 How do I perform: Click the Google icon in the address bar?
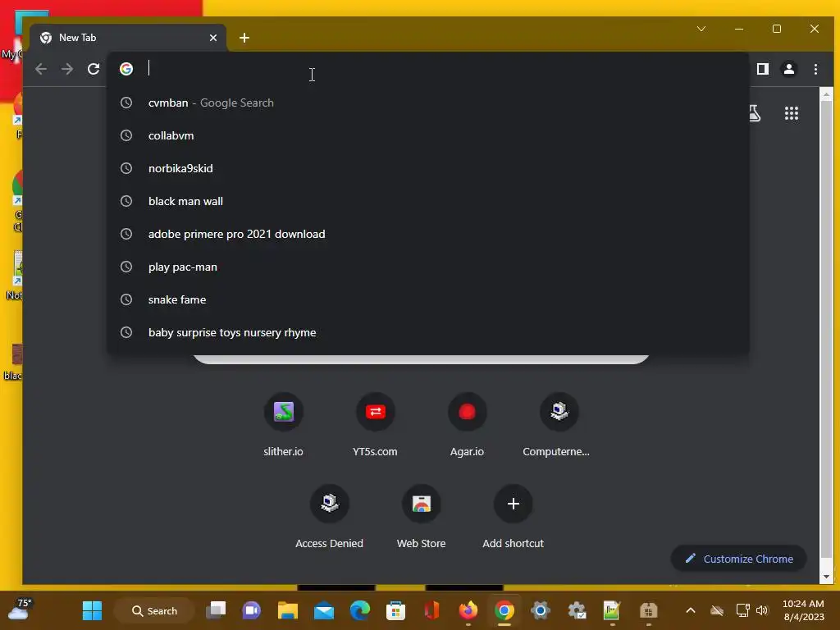tap(126, 69)
